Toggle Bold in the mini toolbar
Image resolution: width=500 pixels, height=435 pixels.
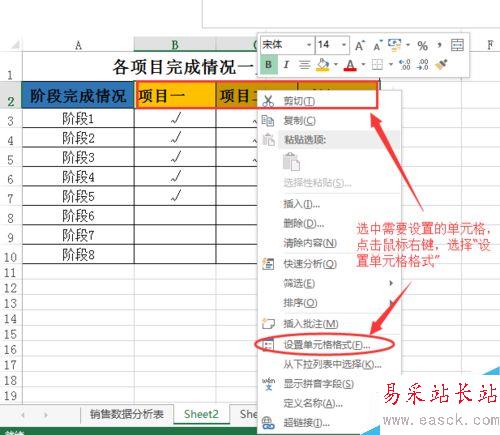point(268,64)
